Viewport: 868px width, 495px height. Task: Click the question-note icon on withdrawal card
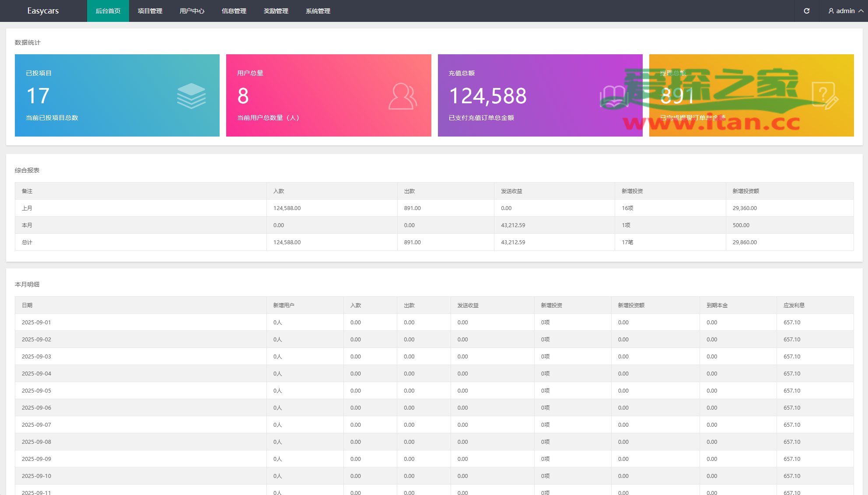824,95
